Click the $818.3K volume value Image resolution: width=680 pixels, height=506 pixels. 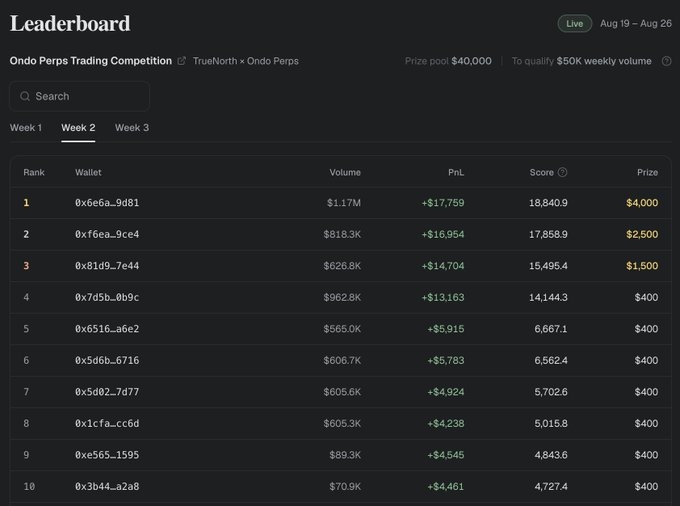click(x=342, y=234)
